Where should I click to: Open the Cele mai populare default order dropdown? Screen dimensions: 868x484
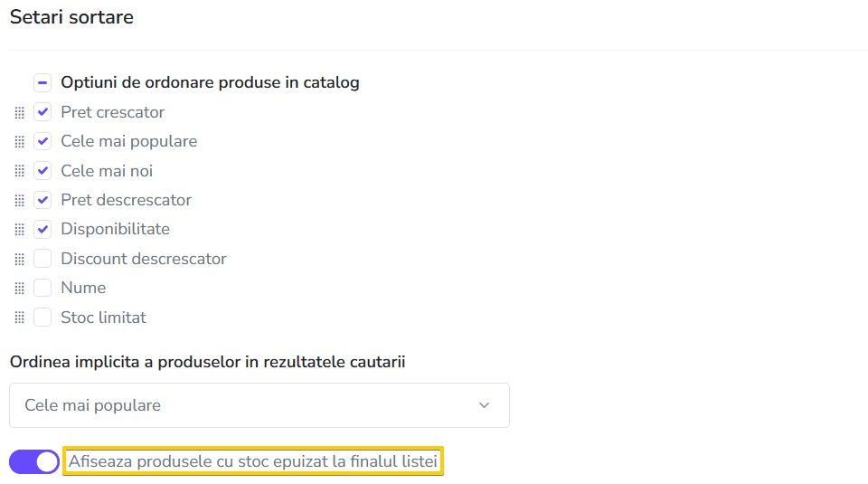[259, 405]
